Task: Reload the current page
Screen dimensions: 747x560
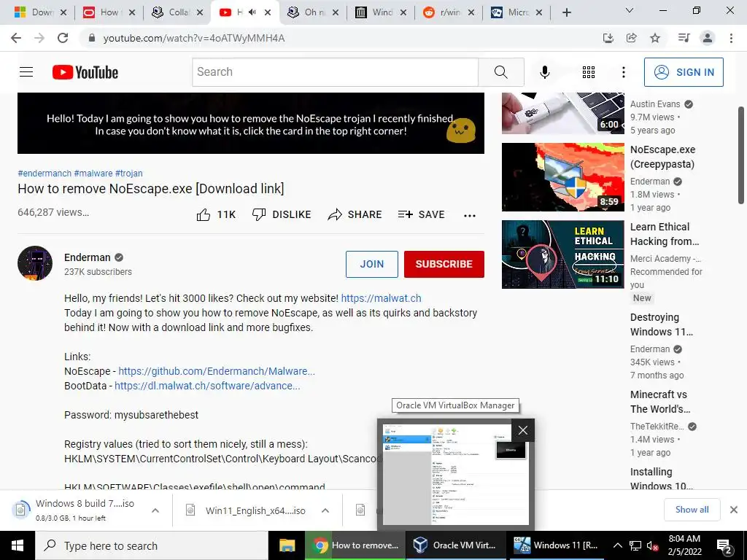Action: tap(63, 38)
